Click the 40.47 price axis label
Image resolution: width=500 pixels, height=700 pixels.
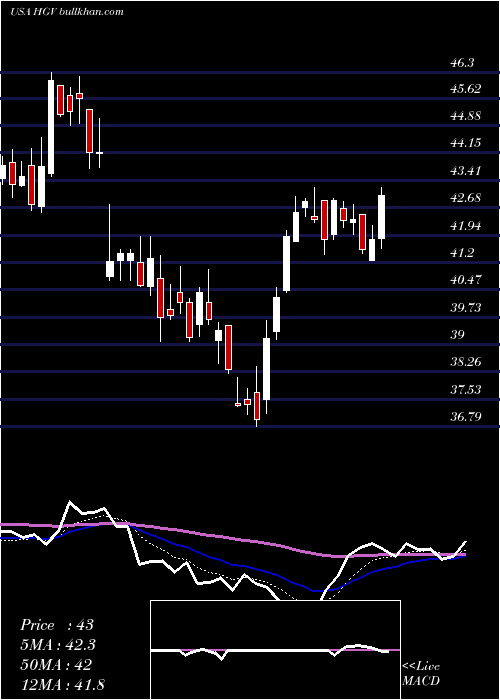coord(466,280)
